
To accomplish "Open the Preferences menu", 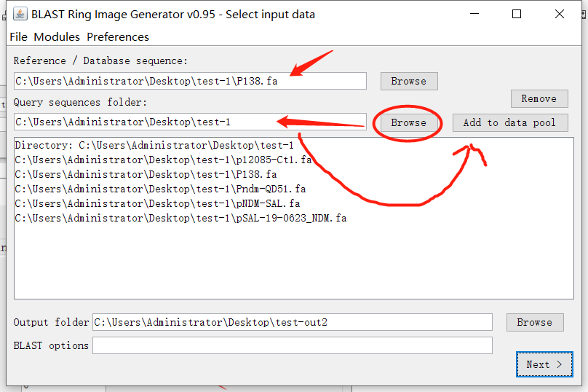I will [118, 37].
